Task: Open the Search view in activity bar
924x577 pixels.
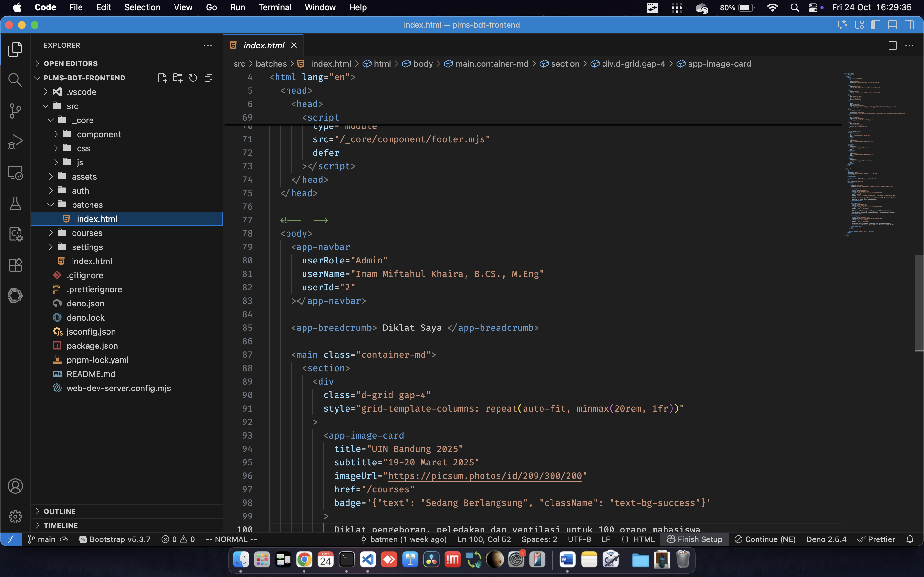Action: [x=15, y=80]
